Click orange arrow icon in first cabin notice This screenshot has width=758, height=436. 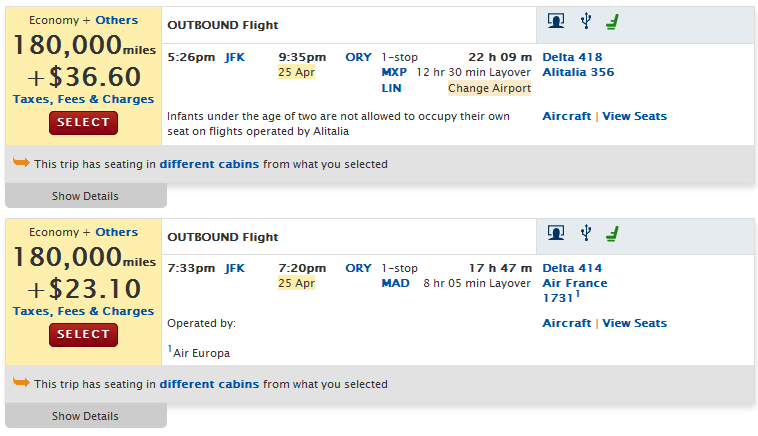coord(21,162)
